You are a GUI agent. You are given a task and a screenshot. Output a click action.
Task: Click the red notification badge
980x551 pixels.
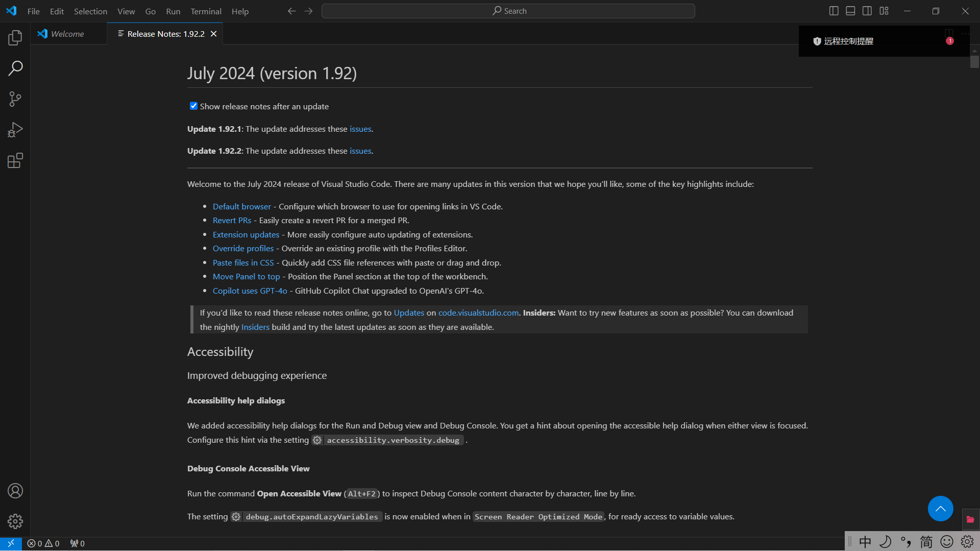(950, 41)
